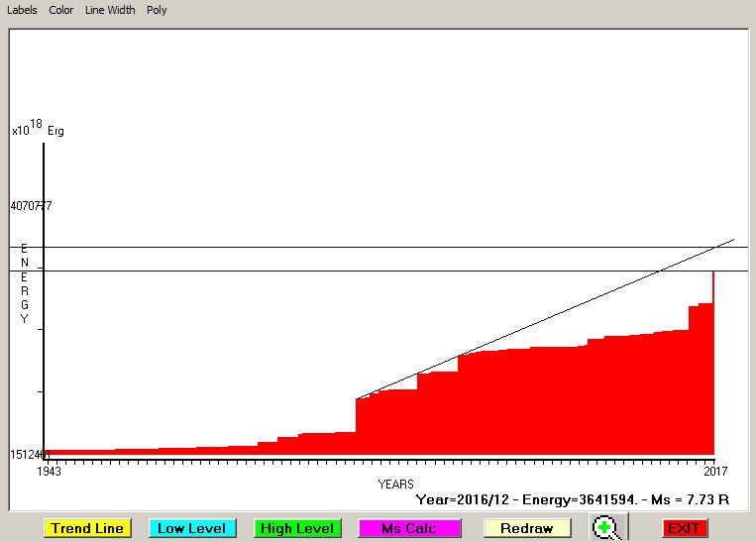The width and height of the screenshot is (756, 542).
Task: Open the Labels menu
Action: point(22,10)
